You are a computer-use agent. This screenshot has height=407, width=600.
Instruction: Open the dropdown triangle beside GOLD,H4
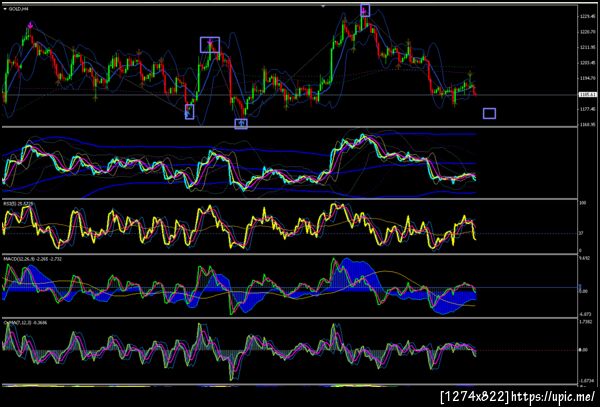pos(5,9)
